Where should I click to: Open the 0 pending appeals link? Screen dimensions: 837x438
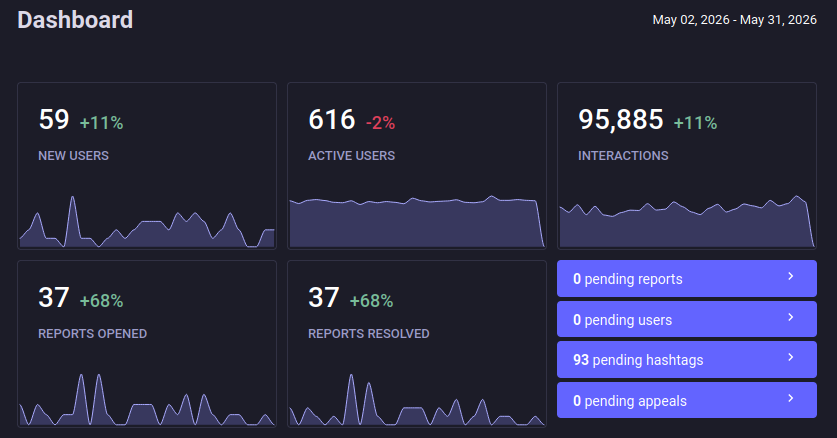click(686, 400)
